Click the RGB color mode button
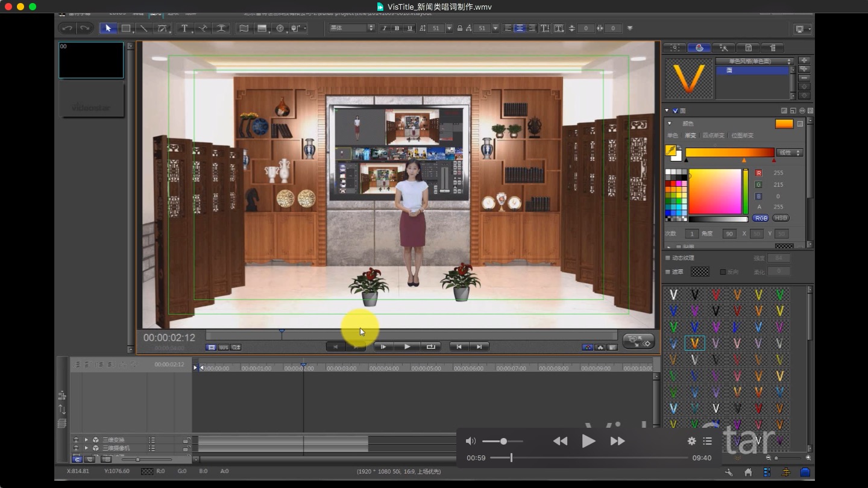This screenshot has width=868, height=488. [761, 218]
